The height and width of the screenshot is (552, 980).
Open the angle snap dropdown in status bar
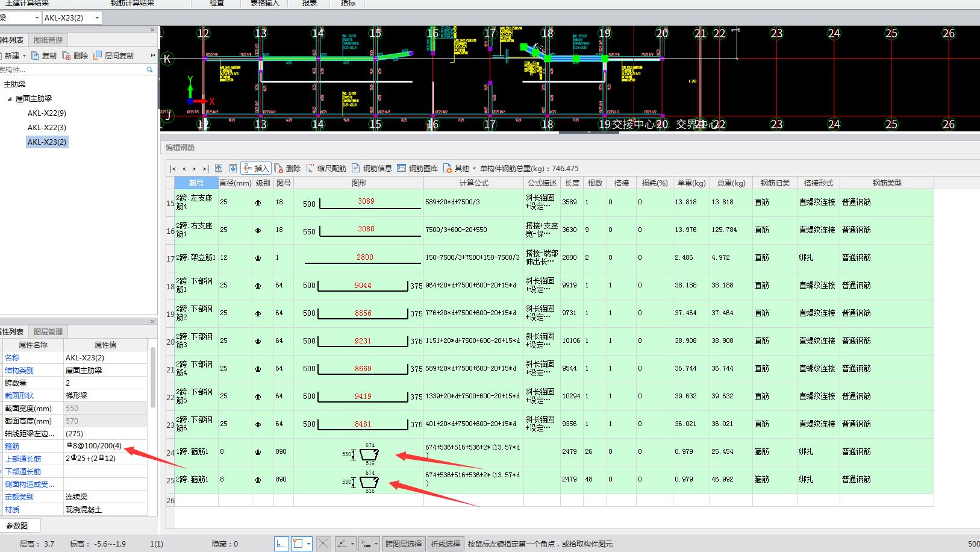(x=352, y=544)
